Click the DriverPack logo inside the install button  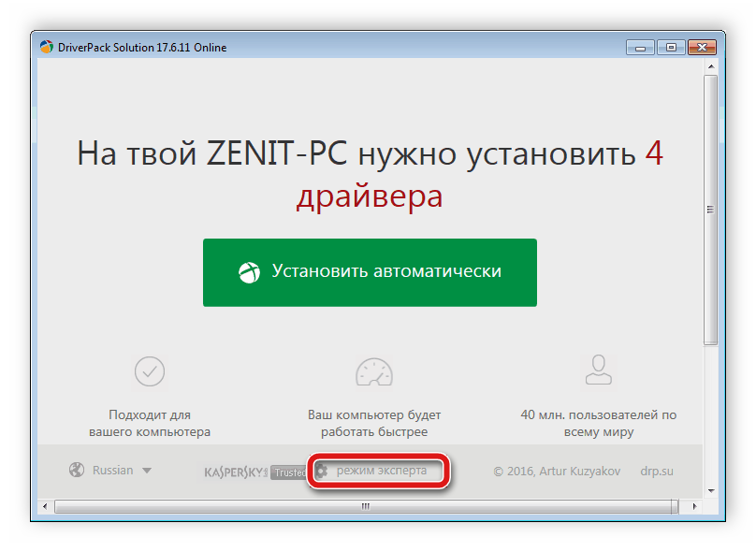248,272
